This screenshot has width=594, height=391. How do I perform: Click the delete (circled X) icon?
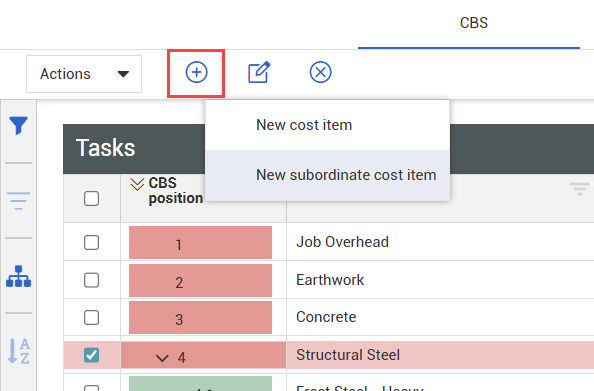pos(320,72)
